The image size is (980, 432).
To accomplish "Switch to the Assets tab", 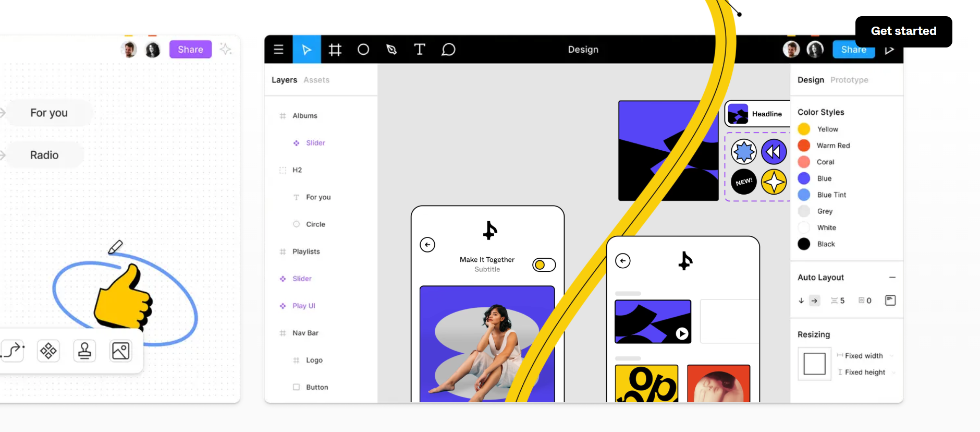I will (x=316, y=80).
